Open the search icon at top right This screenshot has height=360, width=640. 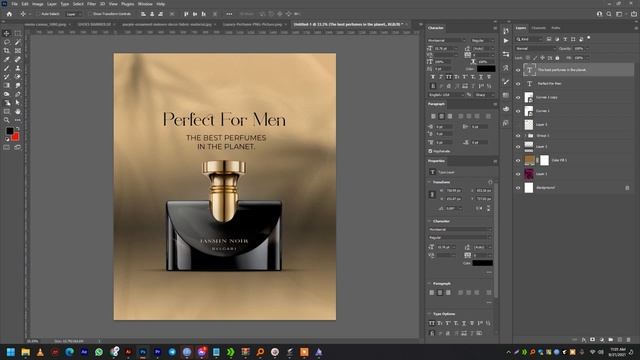609,14
